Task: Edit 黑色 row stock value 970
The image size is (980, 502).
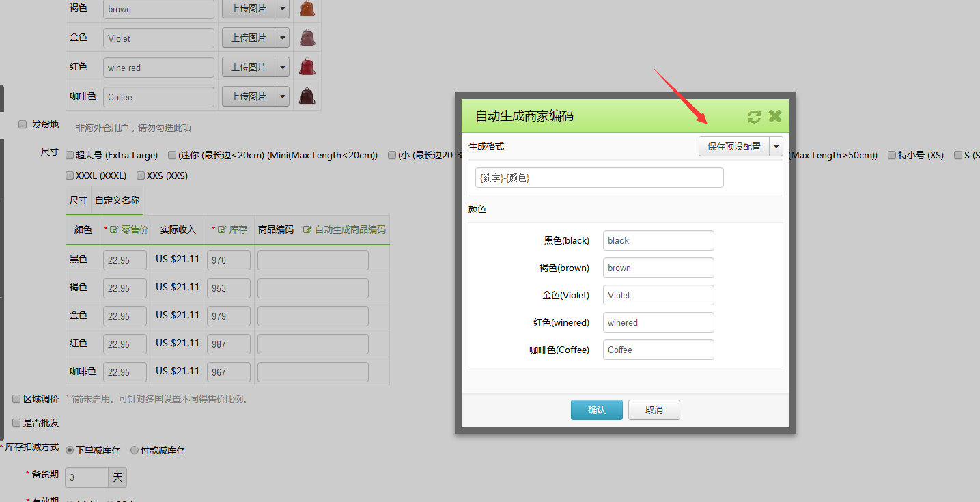Action: (x=229, y=260)
